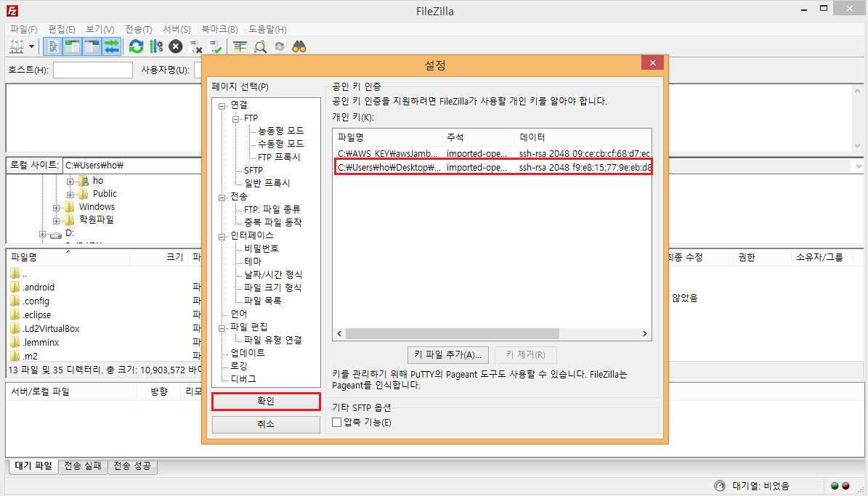868x496 pixels.
Task: Switch to the 전송 실패 tab
Action: [83, 466]
